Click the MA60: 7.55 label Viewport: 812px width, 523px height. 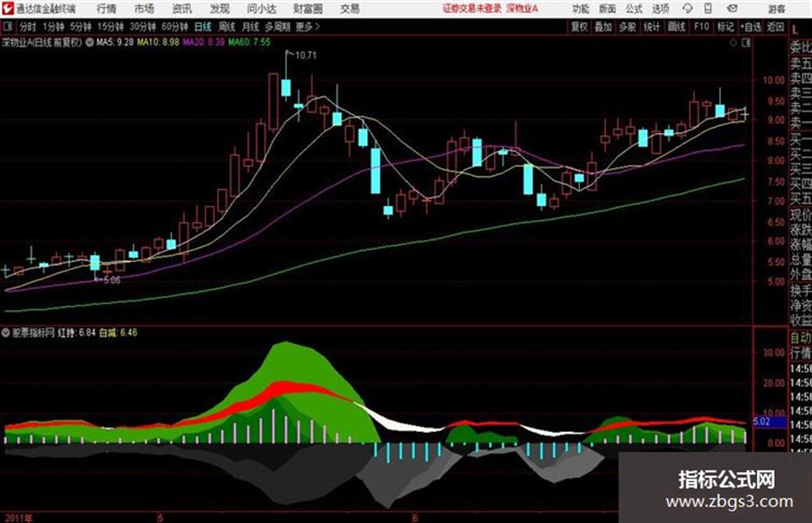coord(249,42)
